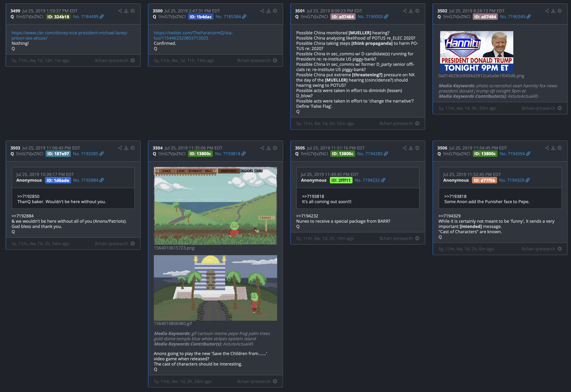Screen dimensions: 571x392
Task: Click arrow icon on post 3503
Action: (x=133, y=148)
